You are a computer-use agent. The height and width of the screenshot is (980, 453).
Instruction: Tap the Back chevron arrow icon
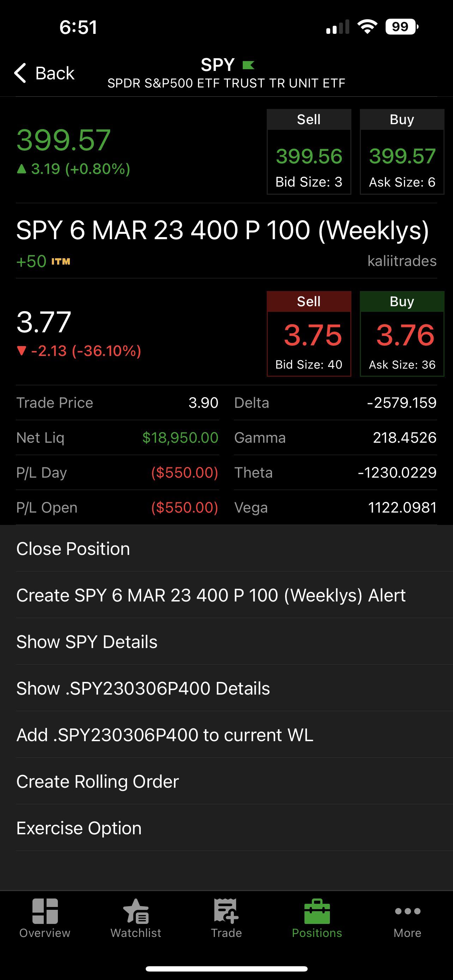(20, 73)
